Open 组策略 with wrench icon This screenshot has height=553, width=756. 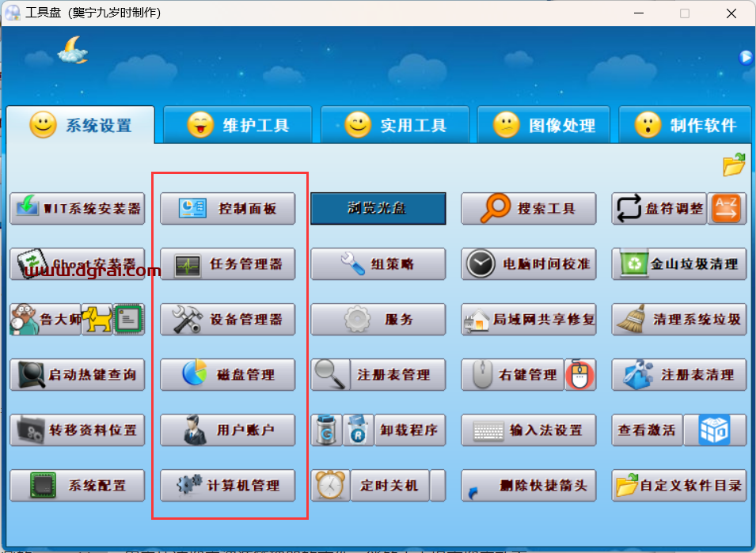coord(378,264)
